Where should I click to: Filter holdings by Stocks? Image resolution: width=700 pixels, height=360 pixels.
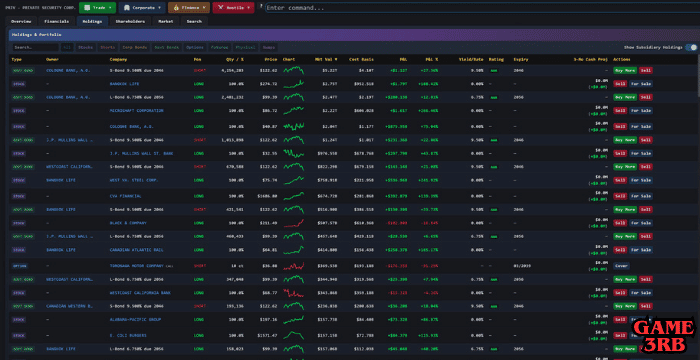click(86, 47)
